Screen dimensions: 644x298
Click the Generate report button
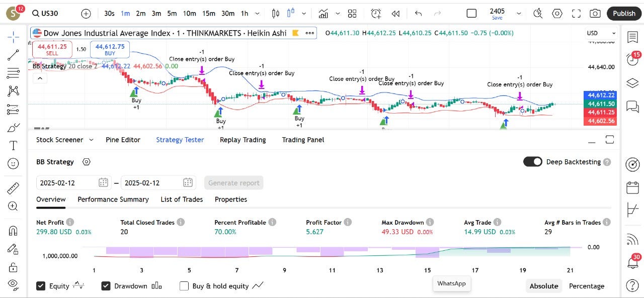coord(234,183)
